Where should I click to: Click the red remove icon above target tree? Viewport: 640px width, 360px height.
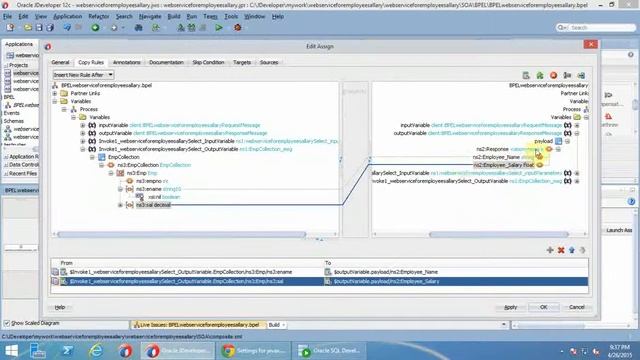pyautogui.click(x=553, y=76)
